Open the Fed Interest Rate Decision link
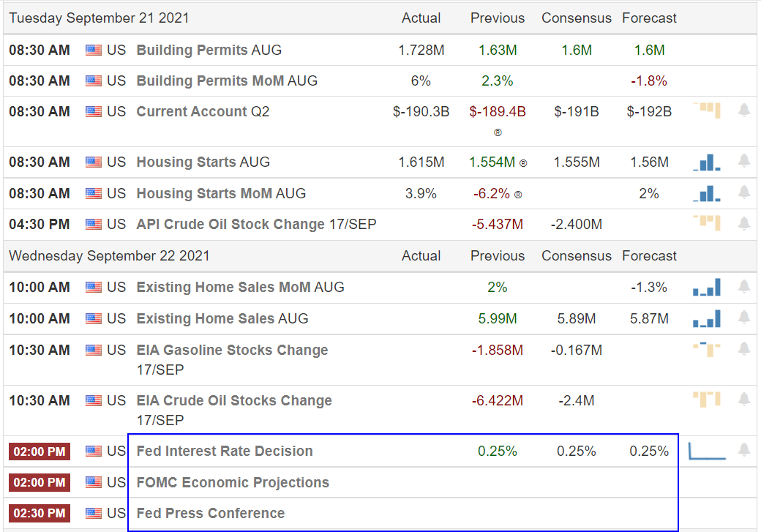The height and width of the screenshot is (532, 761). pos(225,451)
